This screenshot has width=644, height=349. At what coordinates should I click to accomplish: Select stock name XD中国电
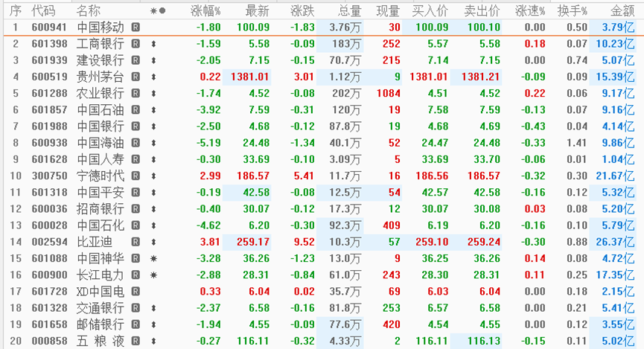click(x=101, y=292)
